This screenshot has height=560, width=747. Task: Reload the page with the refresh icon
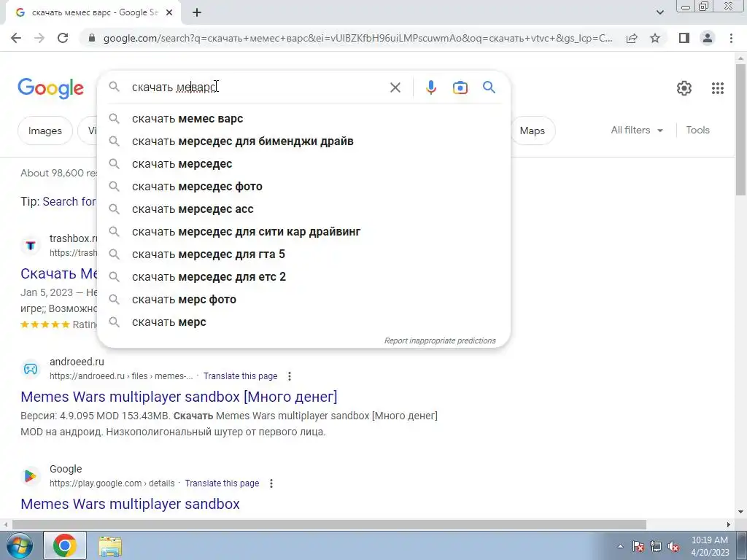pos(63,38)
